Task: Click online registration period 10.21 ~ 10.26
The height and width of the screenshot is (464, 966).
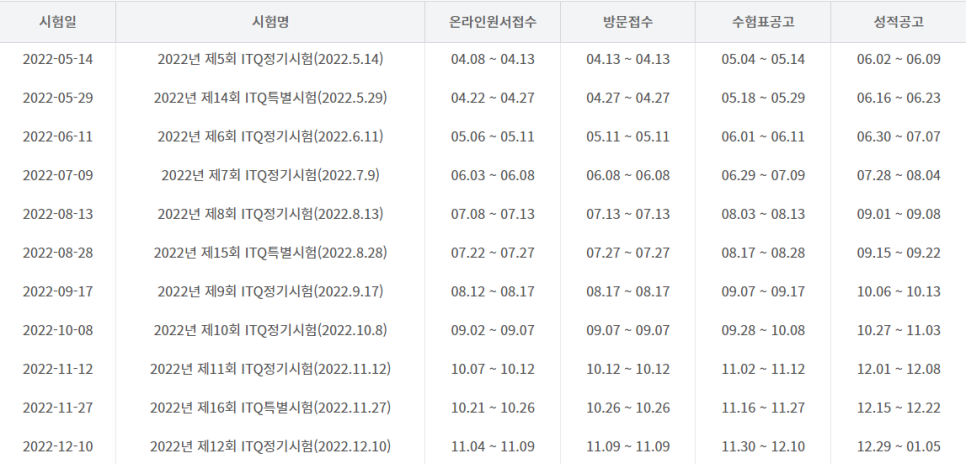Action: point(493,408)
